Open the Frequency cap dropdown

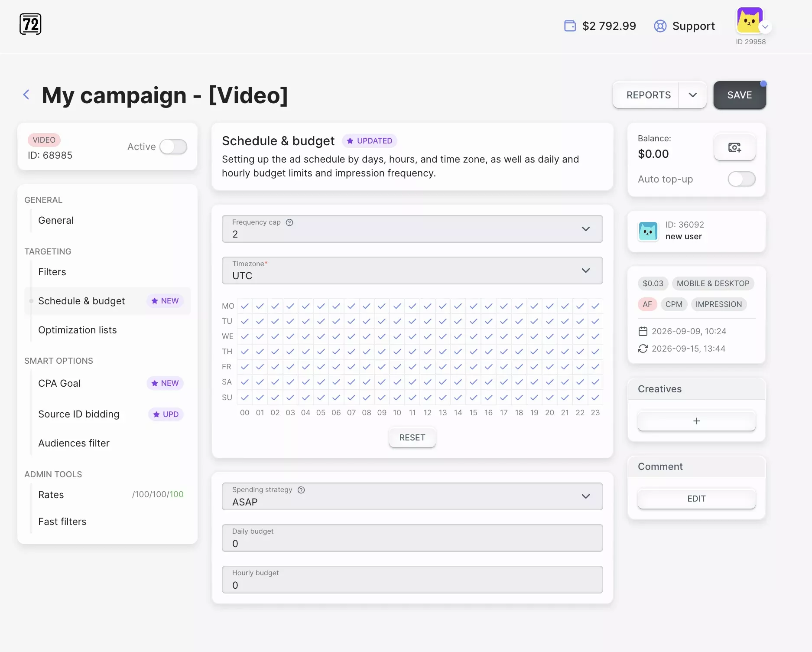(412, 229)
